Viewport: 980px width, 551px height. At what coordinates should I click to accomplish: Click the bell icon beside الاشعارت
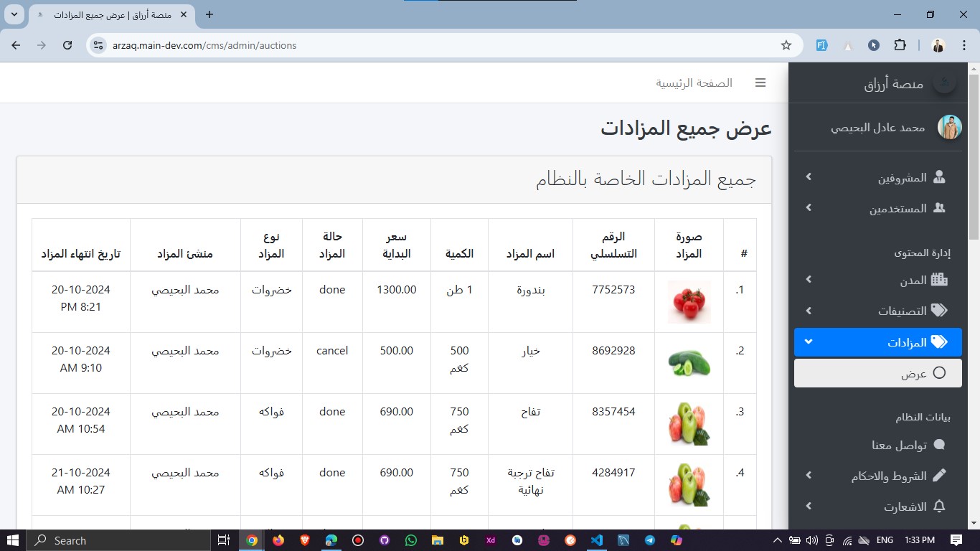point(938,507)
